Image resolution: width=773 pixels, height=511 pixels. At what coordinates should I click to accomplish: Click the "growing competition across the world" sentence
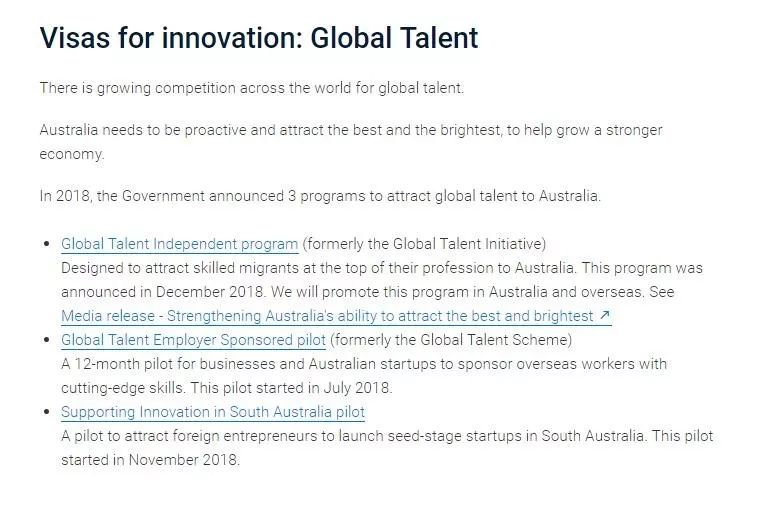tap(252, 88)
